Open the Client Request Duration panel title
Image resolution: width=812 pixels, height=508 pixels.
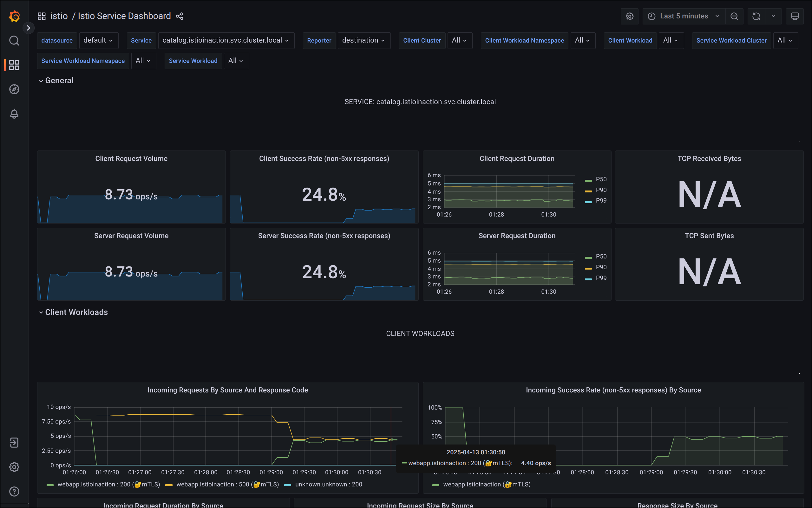point(517,158)
